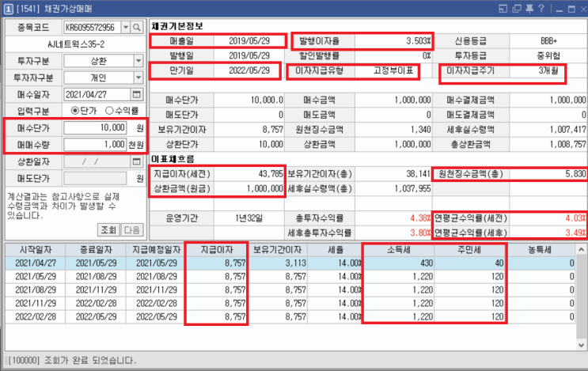Click the 시작일자 column header
The image size is (588, 371).
pos(36,250)
